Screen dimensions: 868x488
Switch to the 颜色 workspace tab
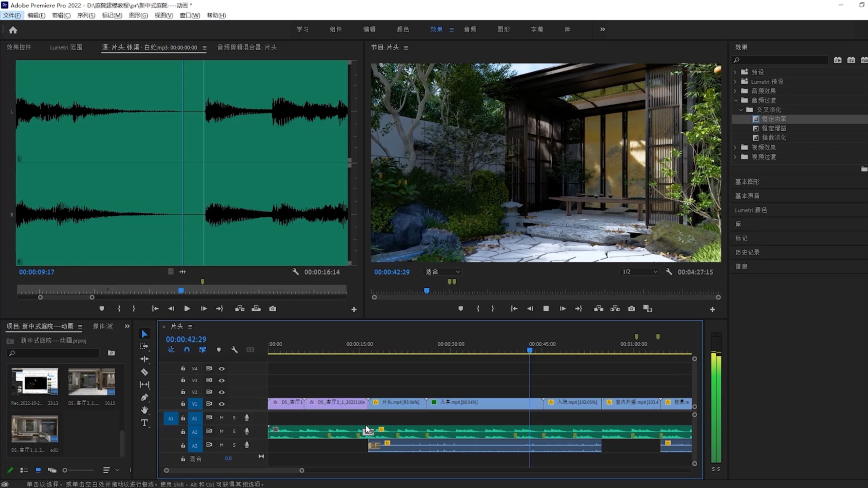403,29
